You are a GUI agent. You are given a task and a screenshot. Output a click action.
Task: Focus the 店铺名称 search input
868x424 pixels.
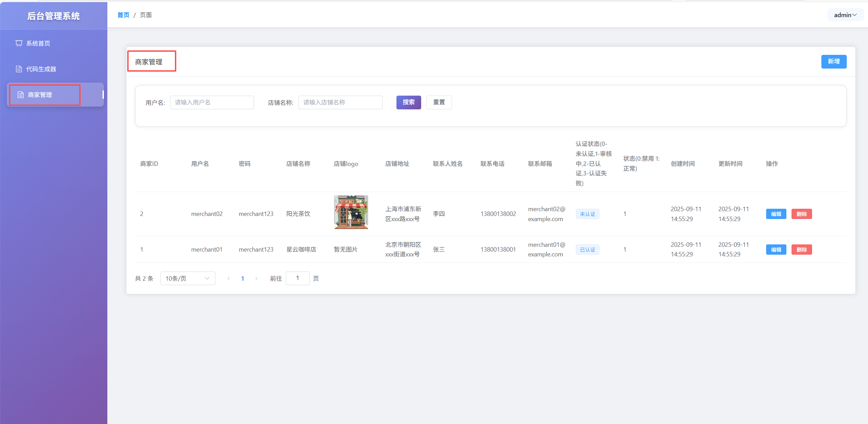tap(340, 102)
